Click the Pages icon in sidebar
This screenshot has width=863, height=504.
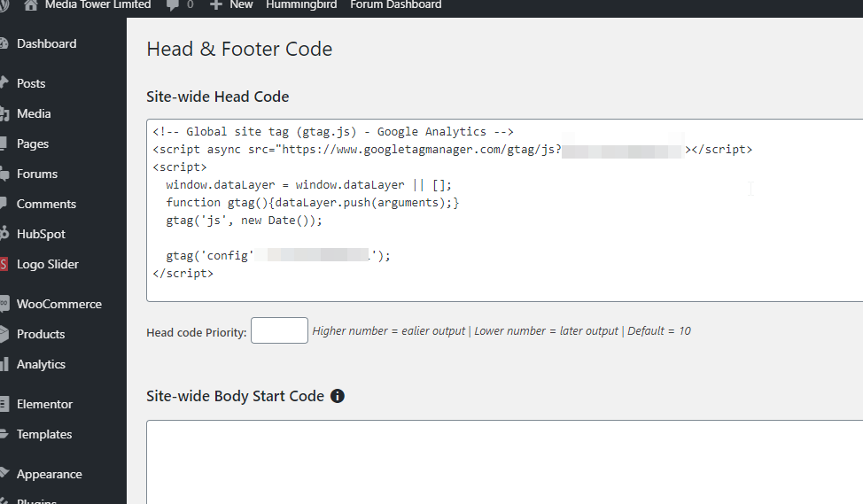click(x=4, y=143)
